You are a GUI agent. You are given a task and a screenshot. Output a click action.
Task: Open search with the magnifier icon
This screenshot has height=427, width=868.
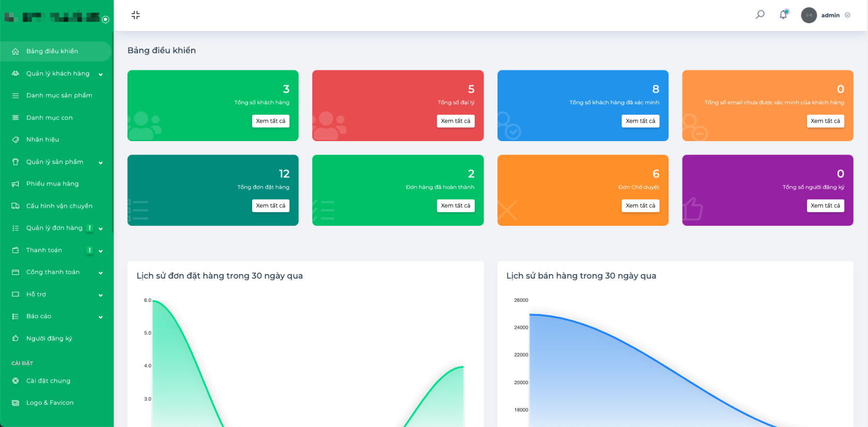click(x=760, y=14)
